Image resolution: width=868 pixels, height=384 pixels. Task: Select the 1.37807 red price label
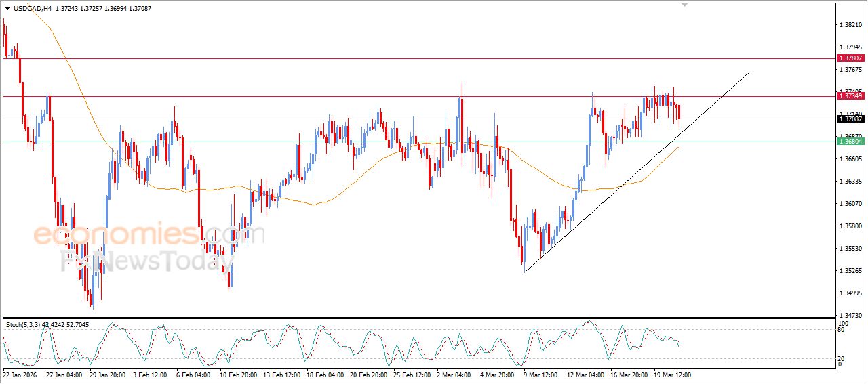pyautogui.click(x=850, y=58)
